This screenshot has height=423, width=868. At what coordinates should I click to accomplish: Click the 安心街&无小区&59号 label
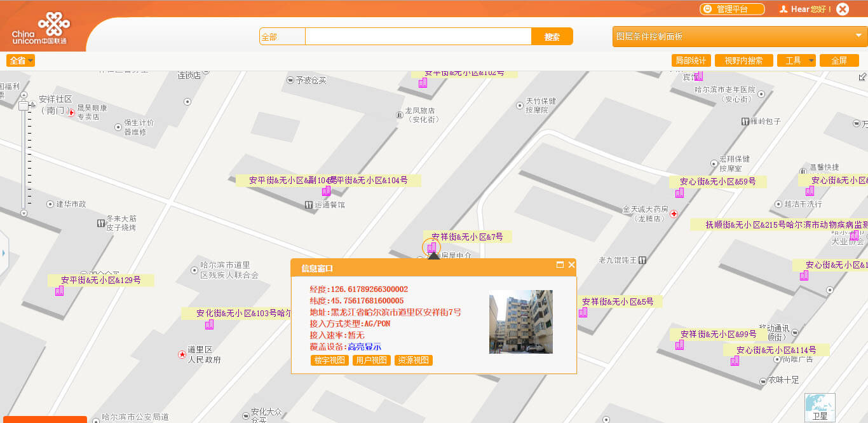[717, 181]
